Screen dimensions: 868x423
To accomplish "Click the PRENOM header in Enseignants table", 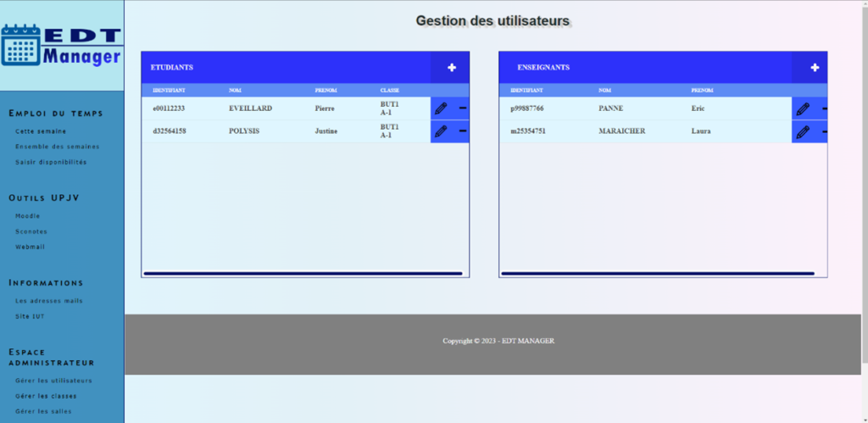I will click(702, 90).
